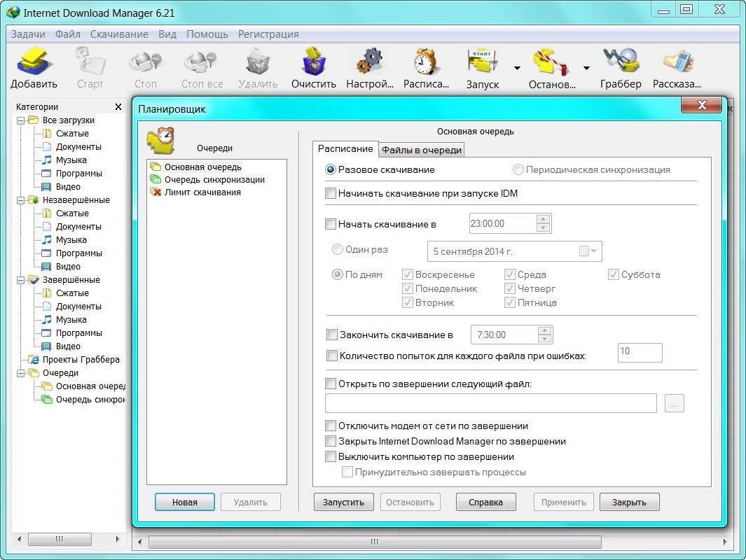This screenshot has width=746, height=560.
Task: Enable Выключить компьютер по завершении
Action: click(330, 457)
